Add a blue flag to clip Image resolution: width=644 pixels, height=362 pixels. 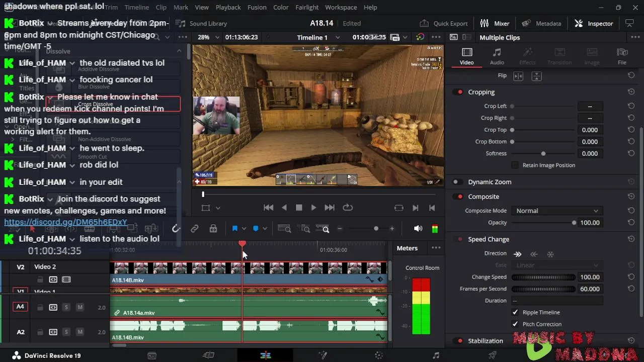pos(234,229)
